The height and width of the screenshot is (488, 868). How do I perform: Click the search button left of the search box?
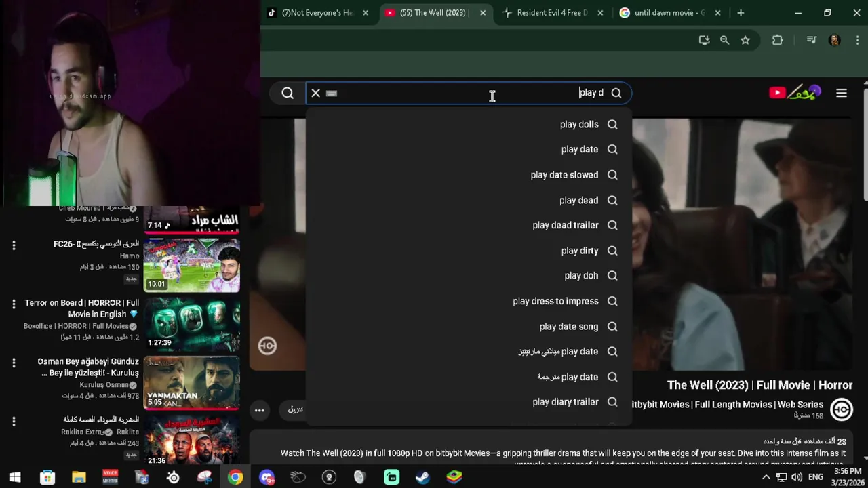tap(288, 93)
